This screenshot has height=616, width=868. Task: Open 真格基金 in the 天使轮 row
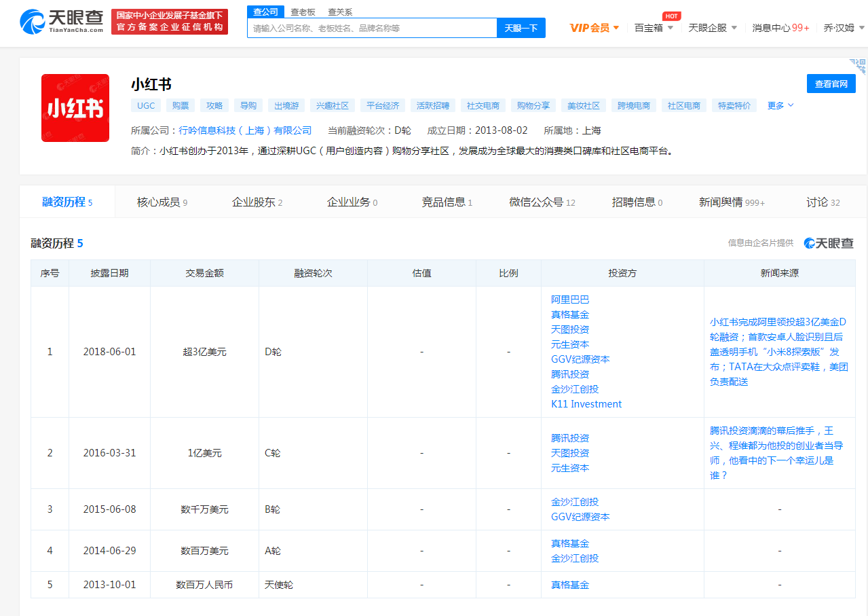[x=570, y=585]
